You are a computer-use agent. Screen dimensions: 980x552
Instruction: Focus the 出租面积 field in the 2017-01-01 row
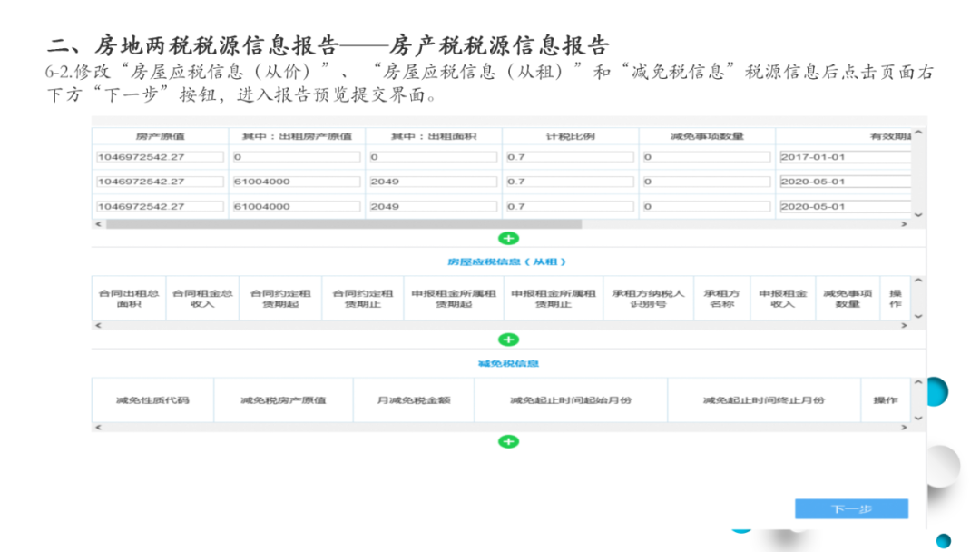[433, 157]
